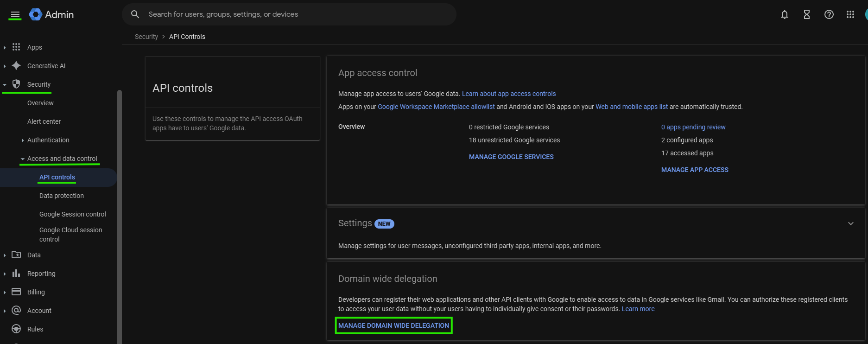Open the main hamburger menu
868x344 pixels.
pyautogui.click(x=15, y=15)
